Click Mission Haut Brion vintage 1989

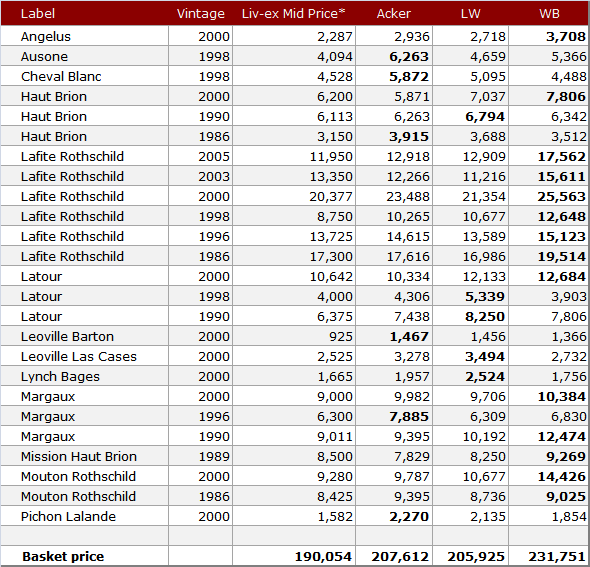214,456
